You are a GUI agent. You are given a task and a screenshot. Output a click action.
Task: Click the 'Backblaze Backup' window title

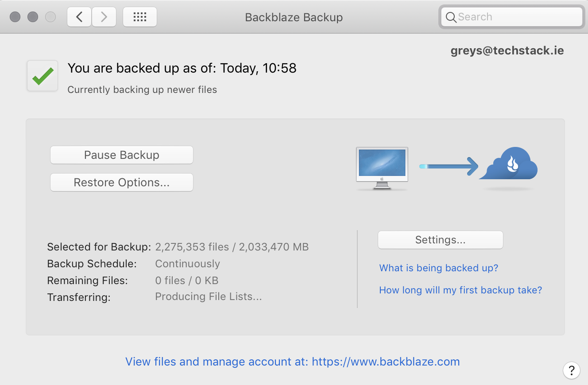pos(294,17)
